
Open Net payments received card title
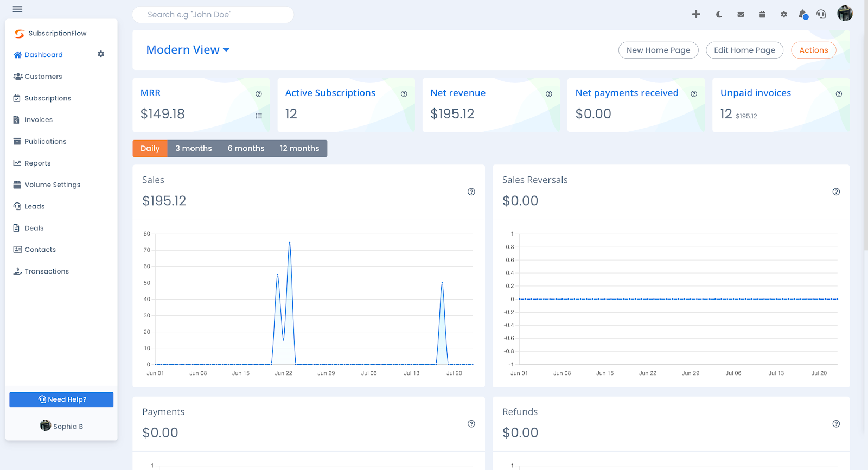pos(627,93)
